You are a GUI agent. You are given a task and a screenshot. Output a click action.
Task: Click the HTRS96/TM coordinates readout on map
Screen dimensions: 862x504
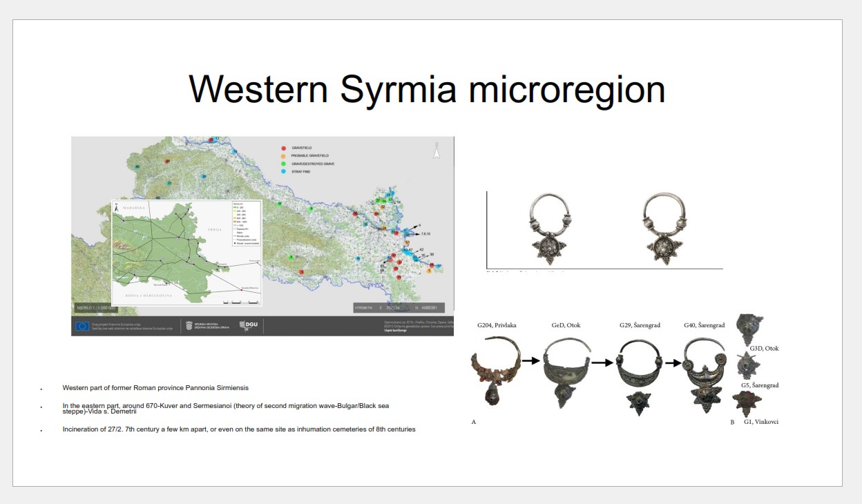pyautogui.click(x=399, y=307)
